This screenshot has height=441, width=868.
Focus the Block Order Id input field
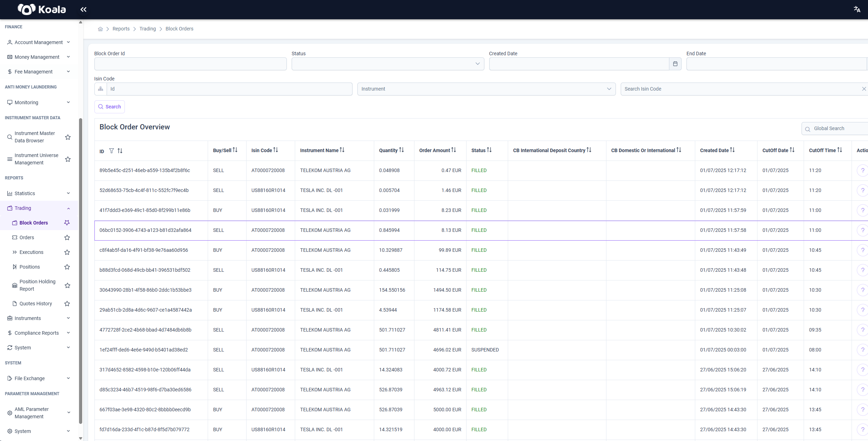191,64
